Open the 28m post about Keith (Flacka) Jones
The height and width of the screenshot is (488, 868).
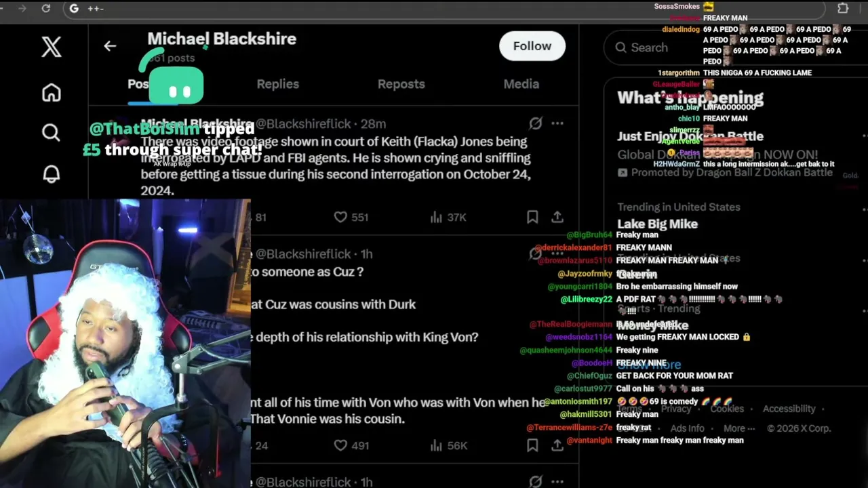[336, 166]
